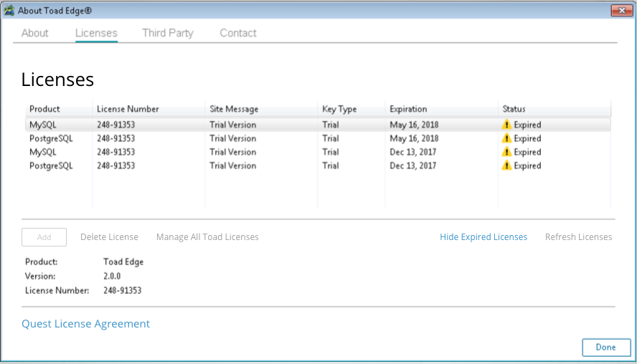Click the Add license button
This screenshot has height=364, width=637.
[x=44, y=237]
